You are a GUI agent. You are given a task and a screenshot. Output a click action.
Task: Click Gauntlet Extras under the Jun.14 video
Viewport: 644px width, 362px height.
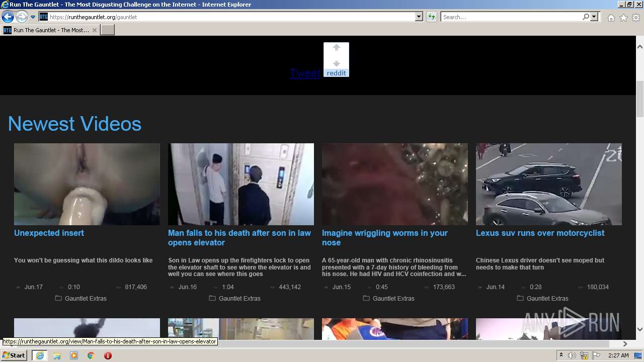pyautogui.click(x=547, y=299)
